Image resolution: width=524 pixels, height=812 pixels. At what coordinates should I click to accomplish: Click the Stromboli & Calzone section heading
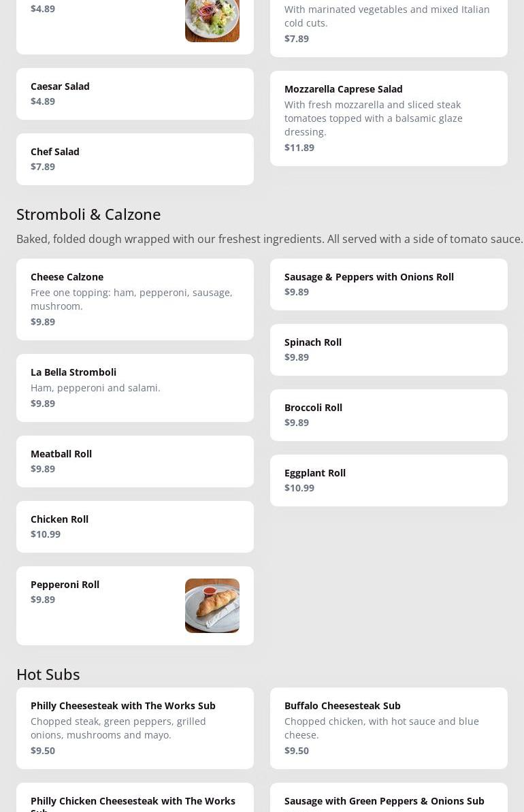(88, 214)
